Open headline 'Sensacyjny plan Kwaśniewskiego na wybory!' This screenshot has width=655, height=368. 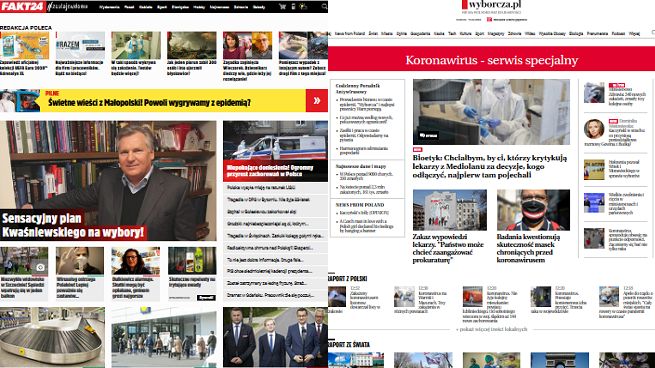tap(74, 226)
